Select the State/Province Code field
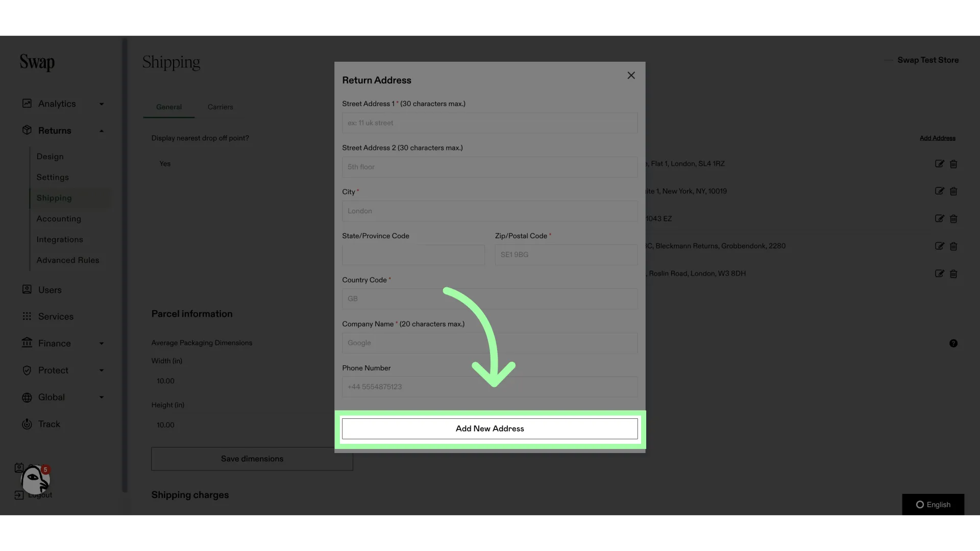This screenshot has width=980, height=551. pos(413,255)
